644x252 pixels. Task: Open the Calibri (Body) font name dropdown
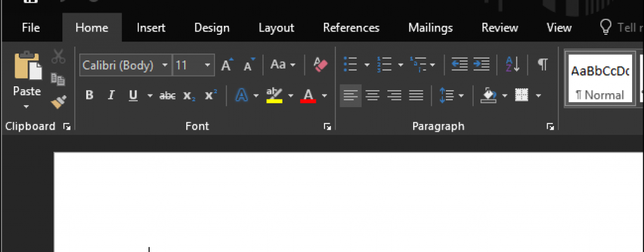click(165, 65)
